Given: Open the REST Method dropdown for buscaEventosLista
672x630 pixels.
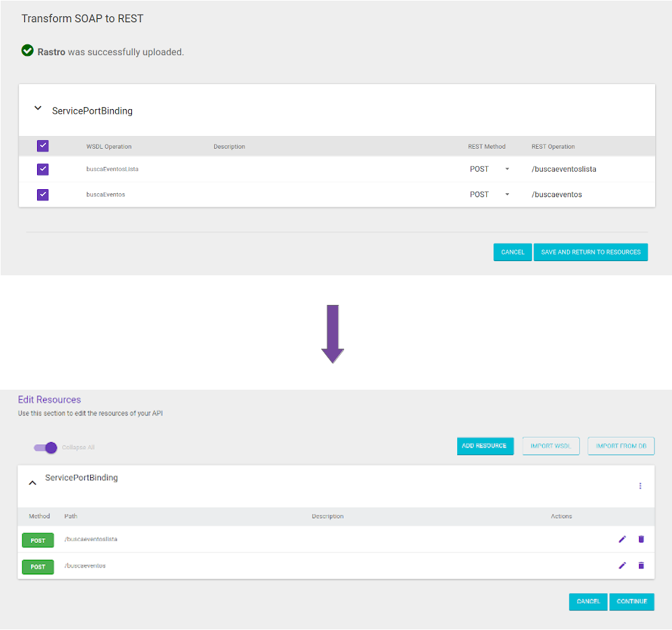Looking at the screenshot, I should (x=507, y=169).
